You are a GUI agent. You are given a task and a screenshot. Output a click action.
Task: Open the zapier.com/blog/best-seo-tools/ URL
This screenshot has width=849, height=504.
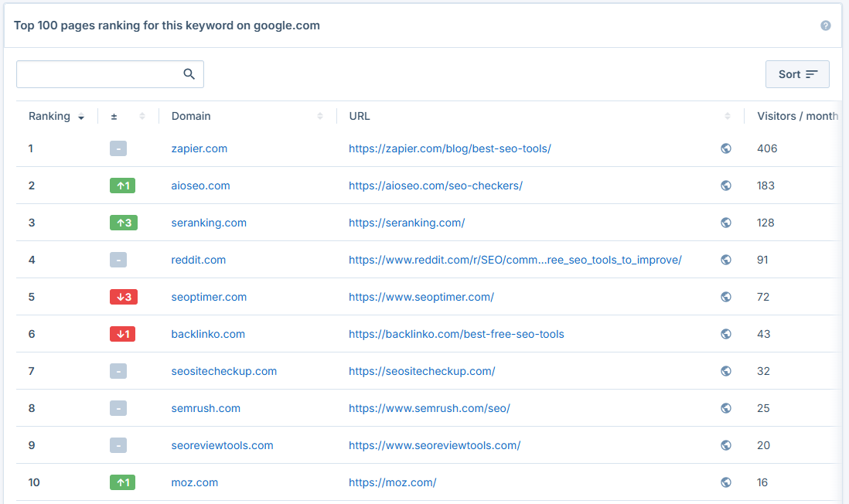(449, 148)
